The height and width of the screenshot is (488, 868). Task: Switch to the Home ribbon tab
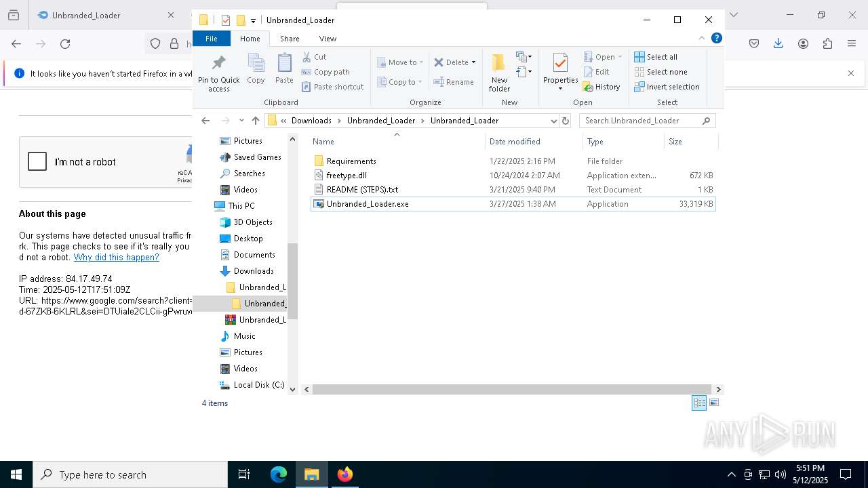pos(250,39)
